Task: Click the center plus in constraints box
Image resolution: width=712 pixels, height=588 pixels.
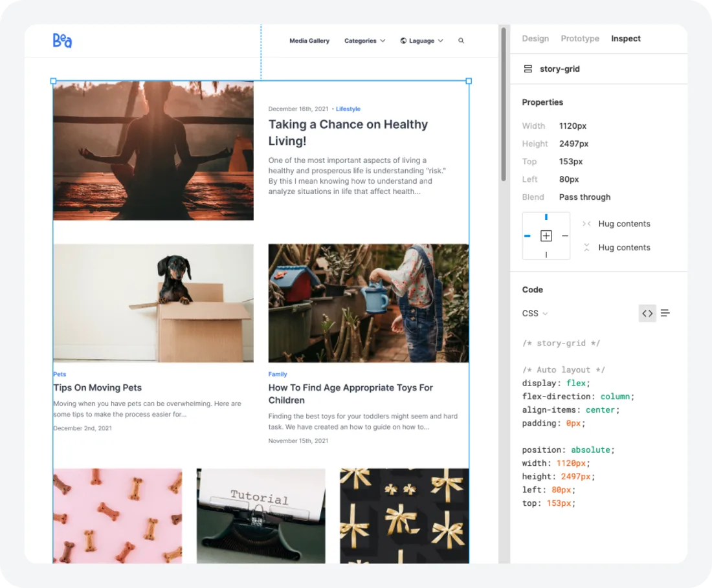Action: [x=546, y=236]
